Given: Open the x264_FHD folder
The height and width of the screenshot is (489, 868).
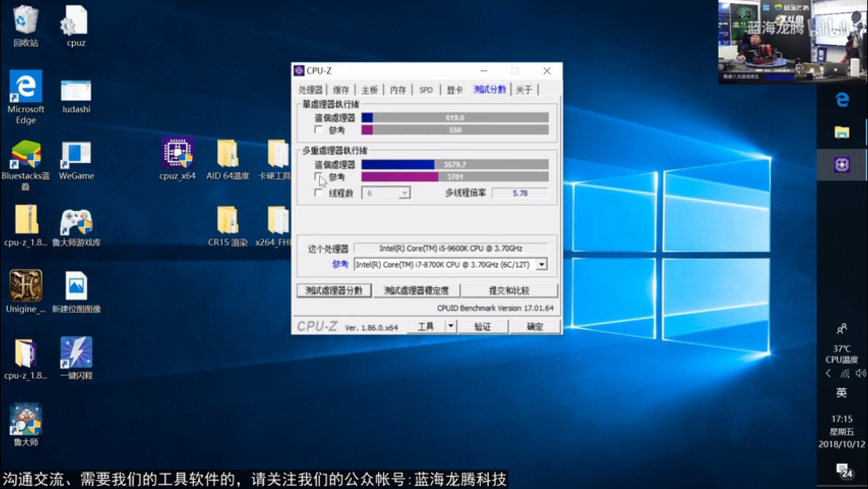Looking at the screenshot, I should 273,226.
